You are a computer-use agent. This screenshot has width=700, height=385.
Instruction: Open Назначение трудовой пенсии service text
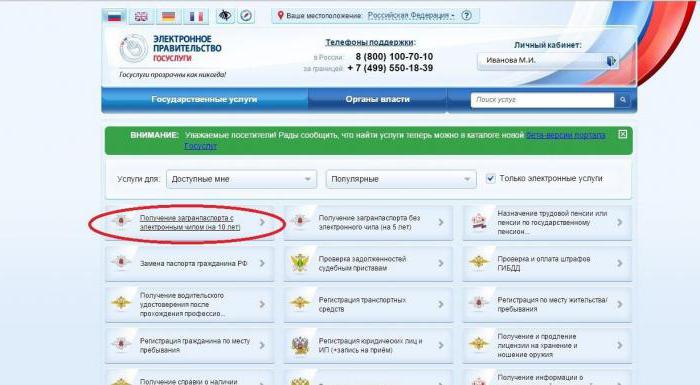click(552, 222)
